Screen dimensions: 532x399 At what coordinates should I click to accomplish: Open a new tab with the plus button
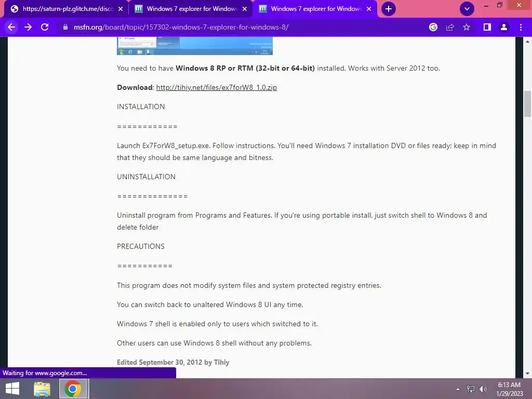coord(389,9)
